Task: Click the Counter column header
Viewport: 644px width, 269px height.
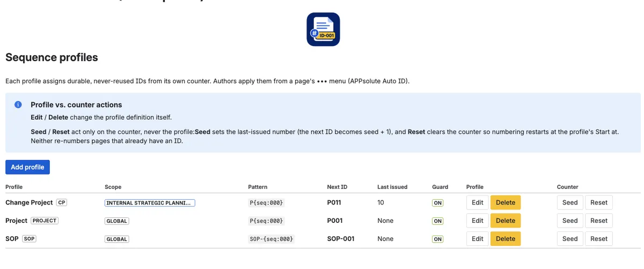Action: pos(568,187)
